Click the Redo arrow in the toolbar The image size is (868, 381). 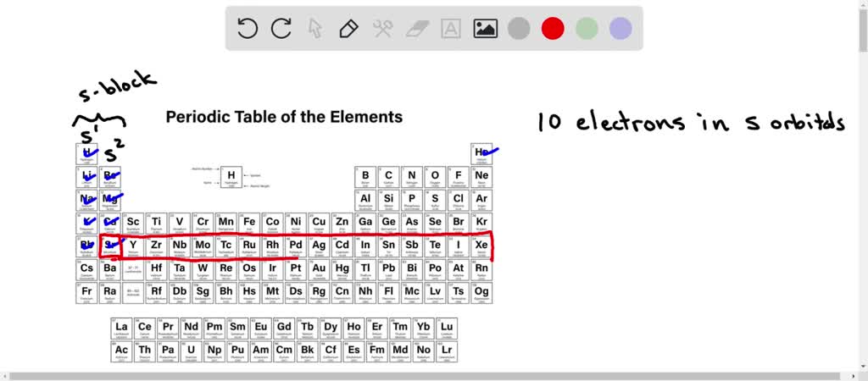point(281,29)
